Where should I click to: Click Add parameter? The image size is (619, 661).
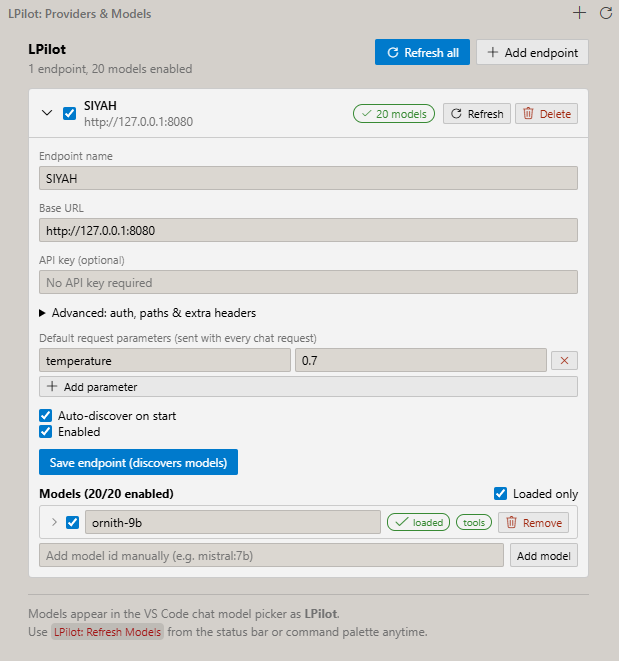click(x=308, y=387)
